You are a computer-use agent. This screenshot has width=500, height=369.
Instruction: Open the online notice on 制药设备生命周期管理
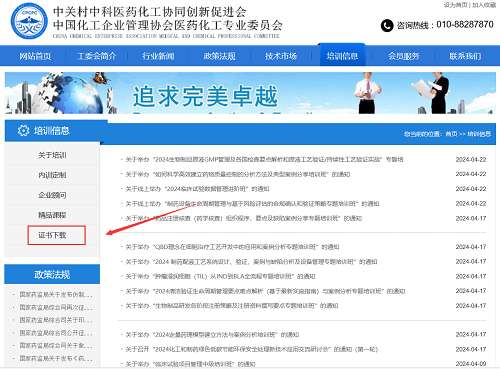(x=252, y=204)
